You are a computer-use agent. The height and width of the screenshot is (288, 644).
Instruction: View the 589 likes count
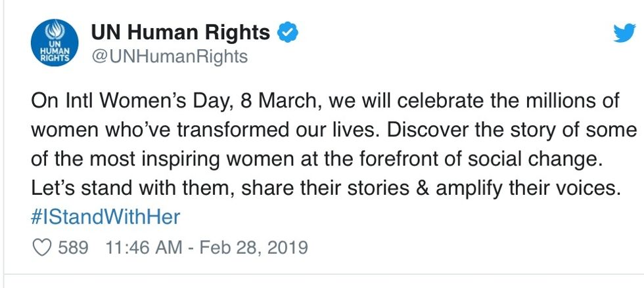[x=73, y=248]
